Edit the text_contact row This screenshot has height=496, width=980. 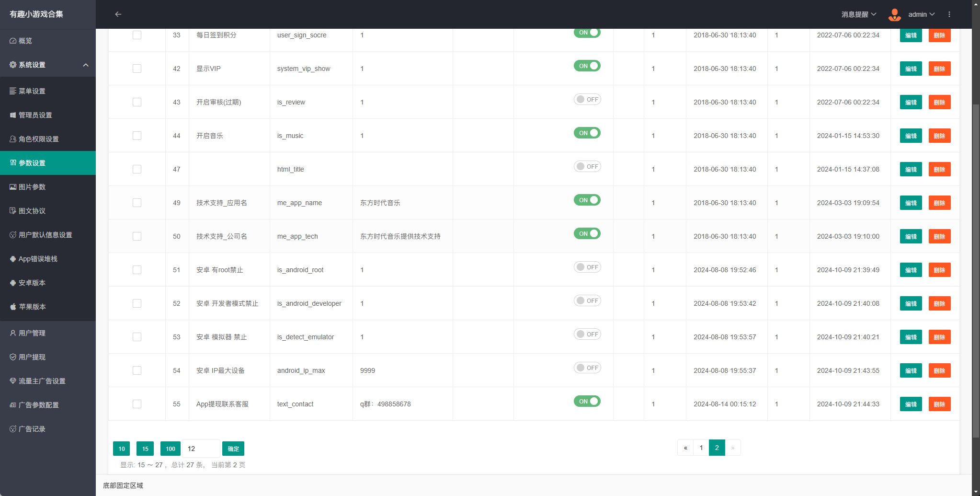(x=911, y=404)
